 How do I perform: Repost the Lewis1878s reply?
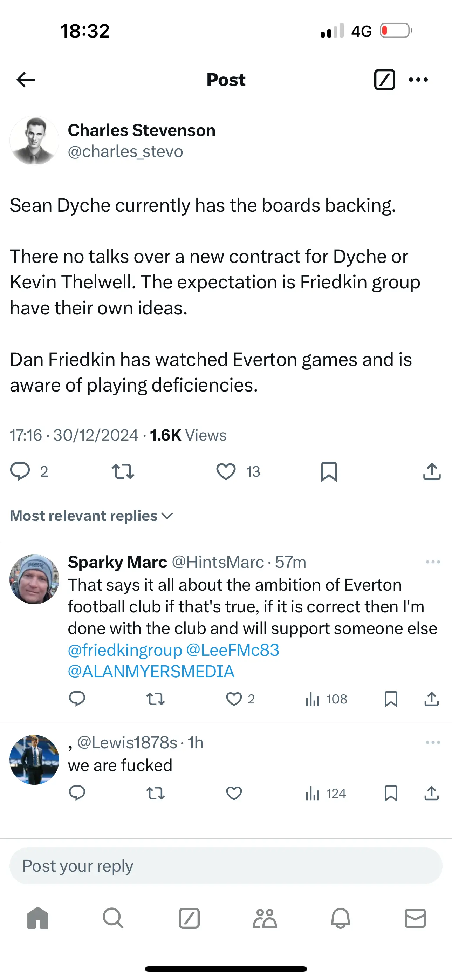point(155,793)
